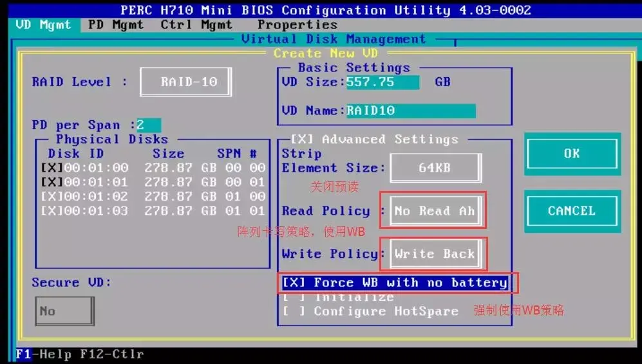The height and width of the screenshot is (364, 642).
Task: Toggle disk 00:01:03 checkbox
Action: 52,211
